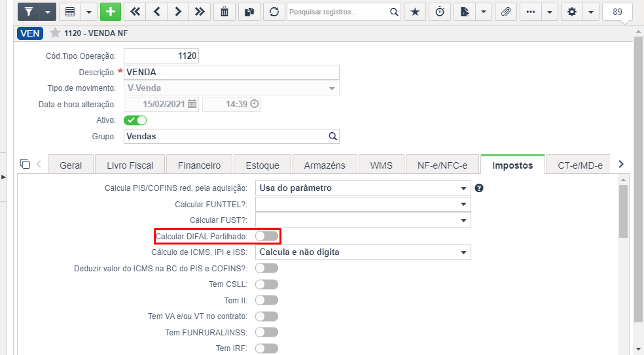
Task: Go to the first record with double-left arrows
Action: pos(135,12)
